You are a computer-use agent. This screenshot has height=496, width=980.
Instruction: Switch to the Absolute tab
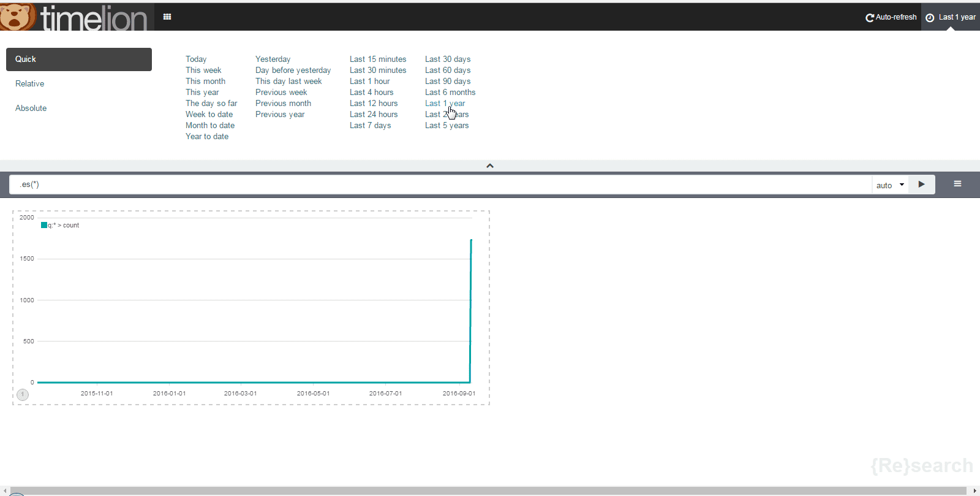[31, 109]
